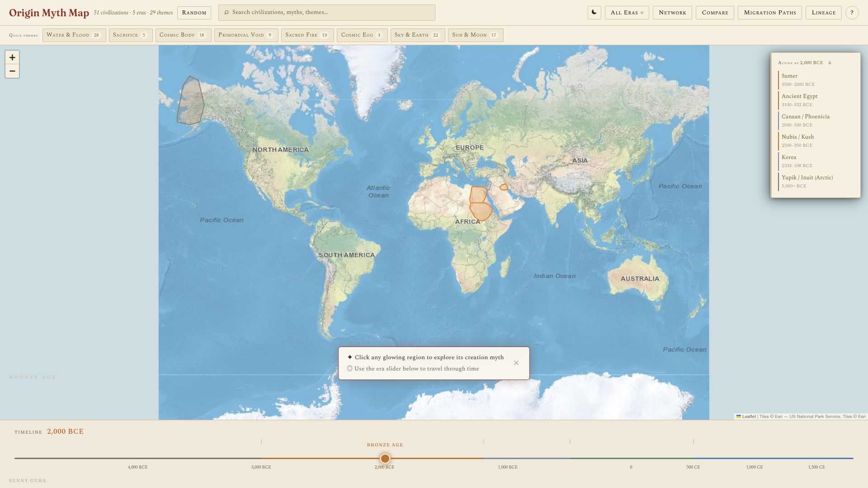Jump to 500 CE on the timeline
The width and height of the screenshot is (868, 488).
tap(693, 467)
